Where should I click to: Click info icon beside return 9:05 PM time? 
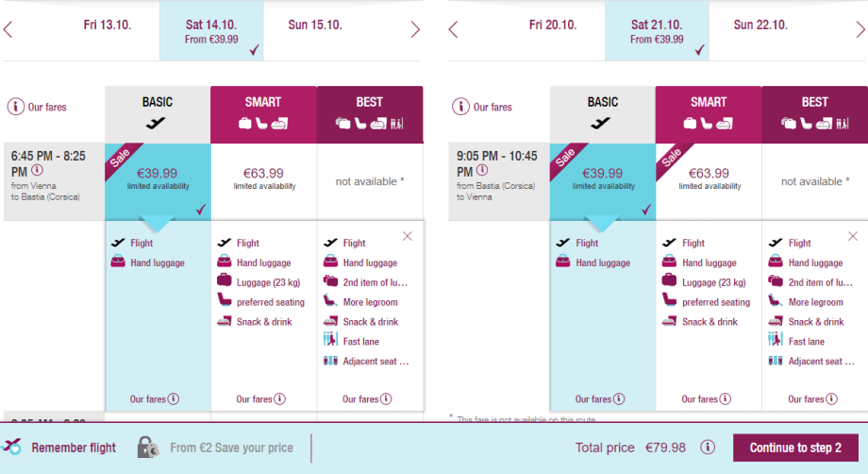point(483,171)
